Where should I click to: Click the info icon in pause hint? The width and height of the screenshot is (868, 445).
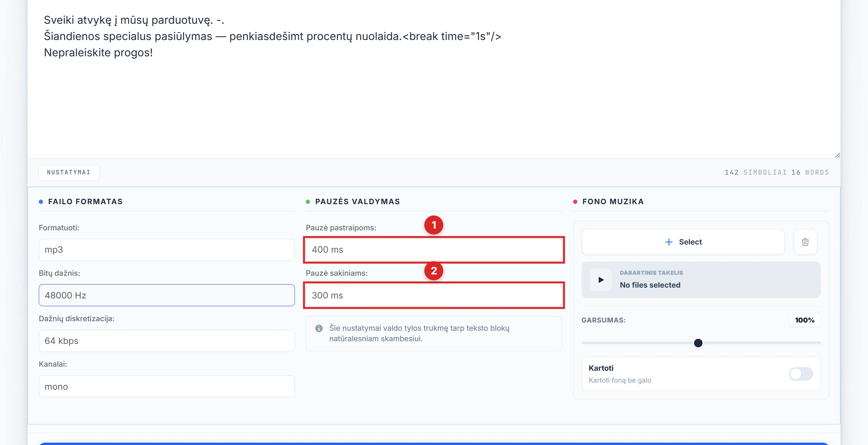pyautogui.click(x=319, y=328)
